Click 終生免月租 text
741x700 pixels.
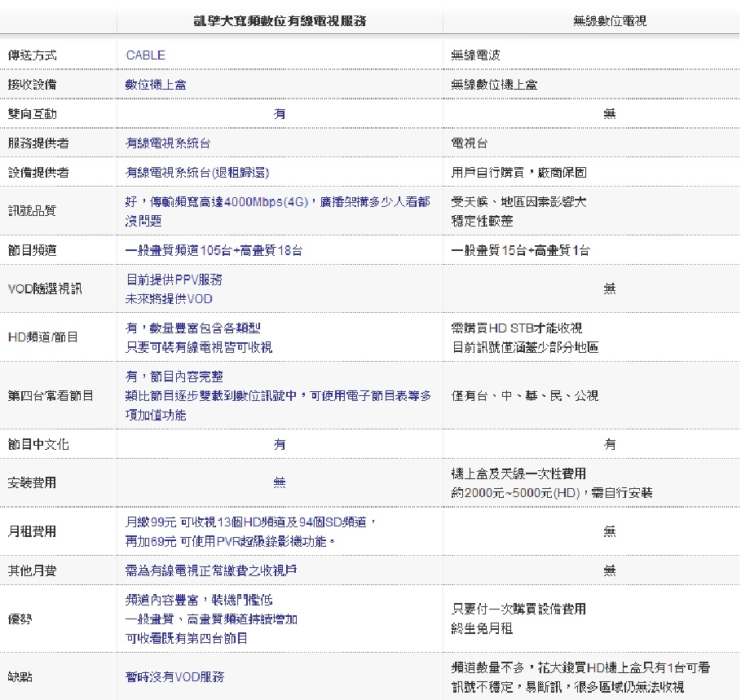tap(482, 628)
